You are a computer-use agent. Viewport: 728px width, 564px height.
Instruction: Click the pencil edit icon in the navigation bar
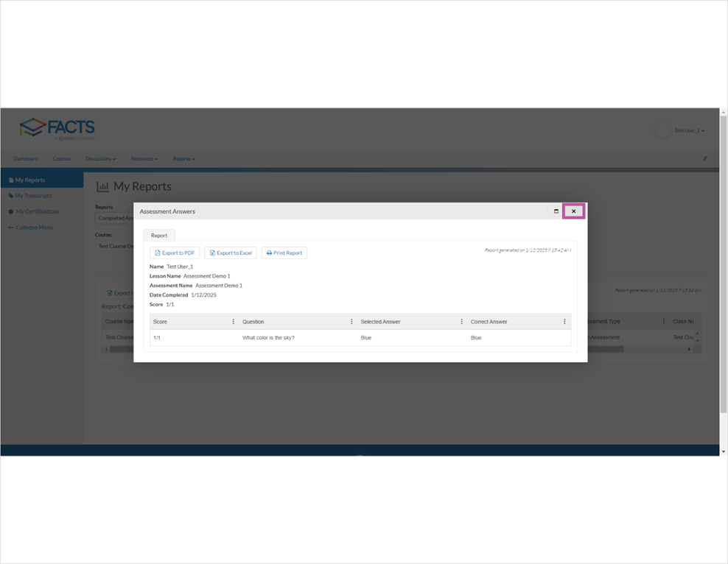704,158
